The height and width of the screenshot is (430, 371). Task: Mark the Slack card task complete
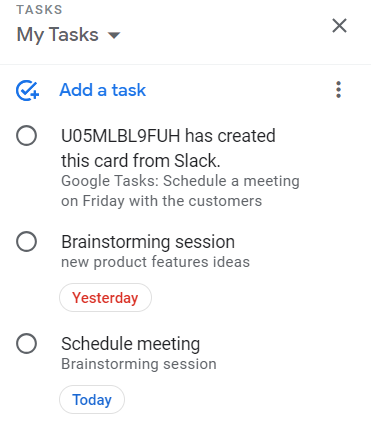click(x=26, y=136)
